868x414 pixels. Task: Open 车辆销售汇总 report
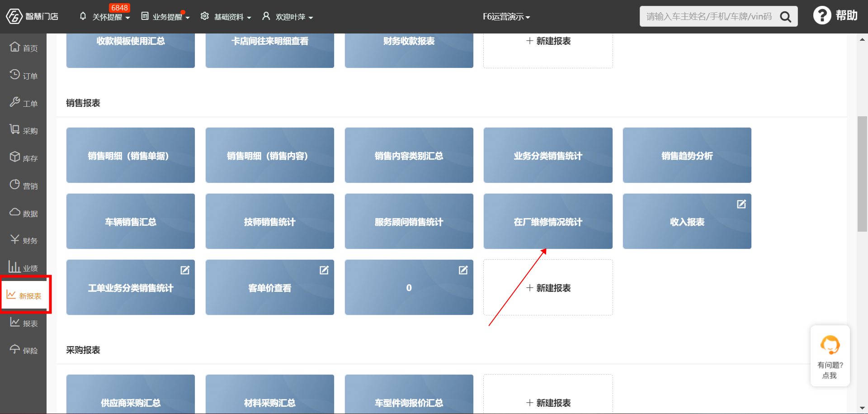pos(131,221)
